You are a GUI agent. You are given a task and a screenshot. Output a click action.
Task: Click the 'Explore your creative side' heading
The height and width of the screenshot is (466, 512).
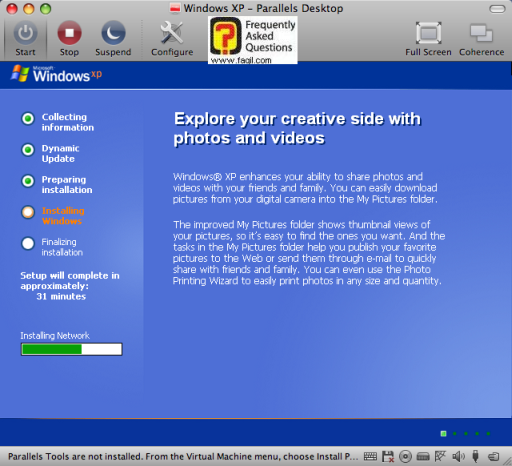[x=297, y=128]
